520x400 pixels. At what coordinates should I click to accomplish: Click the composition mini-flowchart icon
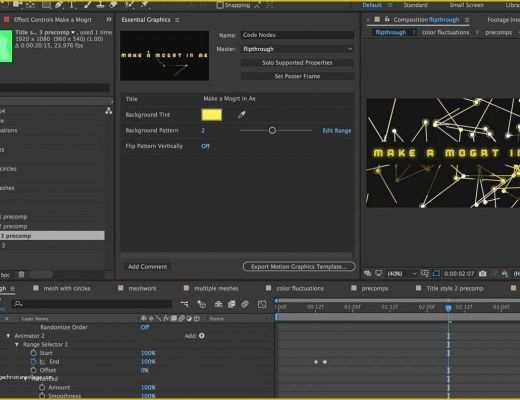click(184, 304)
